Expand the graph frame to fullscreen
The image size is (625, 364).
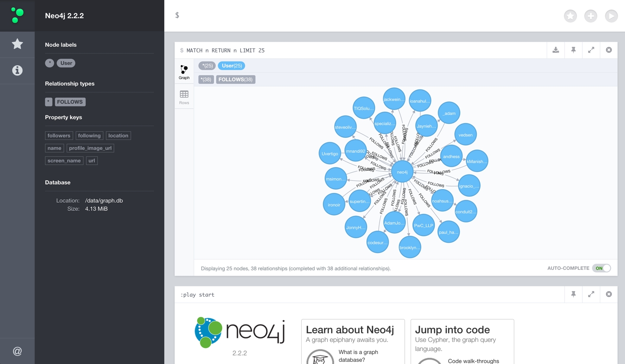pyautogui.click(x=591, y=50)
